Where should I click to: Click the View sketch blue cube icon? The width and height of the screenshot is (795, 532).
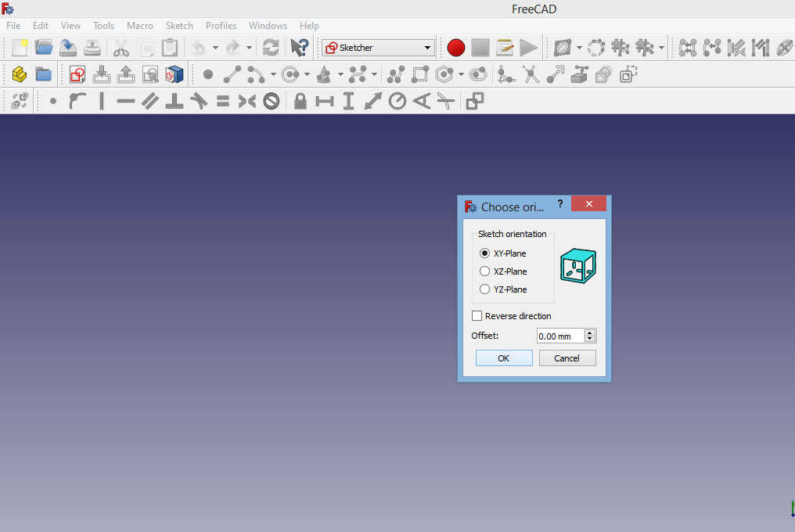pos(174,74)
